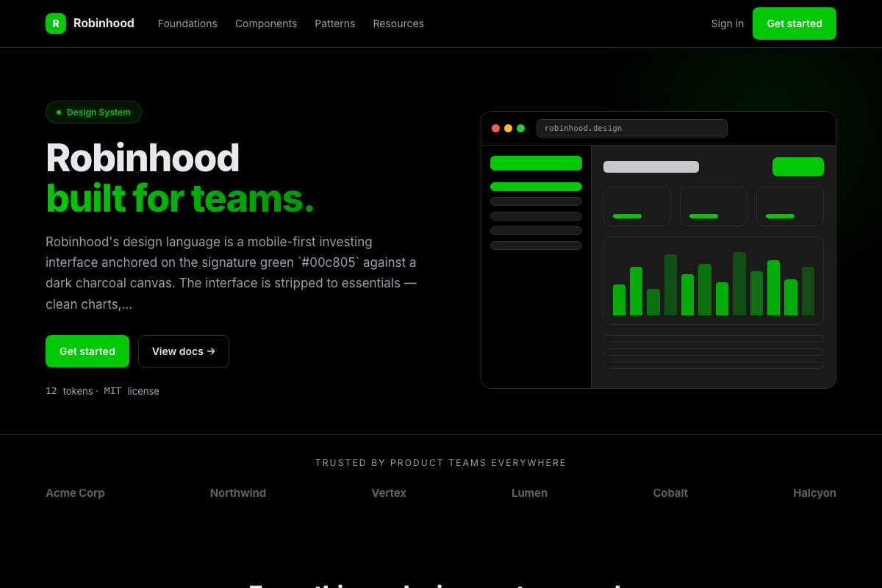Click the Vertex logo text
The width and height of the screenshot is (882, 588).
tap(389, 493)
